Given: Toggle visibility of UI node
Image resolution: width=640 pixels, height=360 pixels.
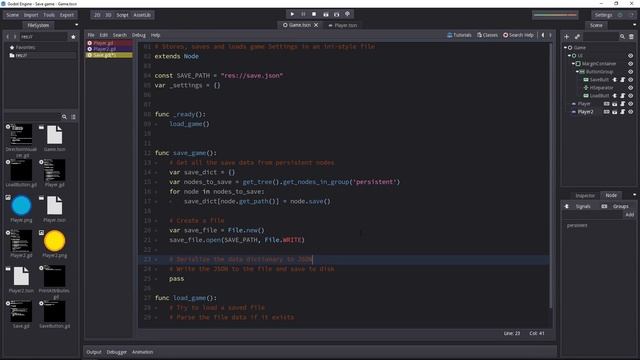Looking at the screenshot, I should [x=631, y=56].
